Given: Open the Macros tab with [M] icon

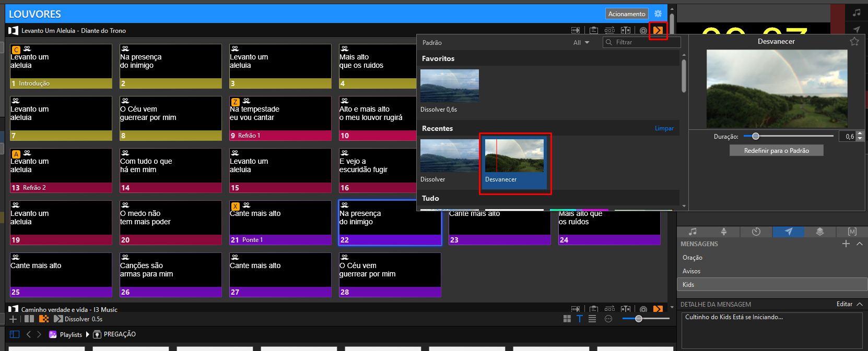Looking at the screenshot, I should (x=852, y=232).
